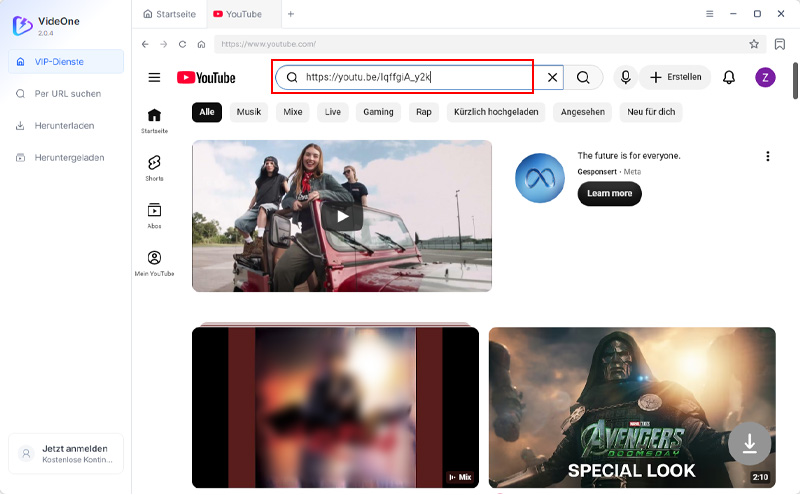Select the Alle filter chip
The height and width of the screenshot is (495, 800).
pyautogui.click(x=207, y=112)
